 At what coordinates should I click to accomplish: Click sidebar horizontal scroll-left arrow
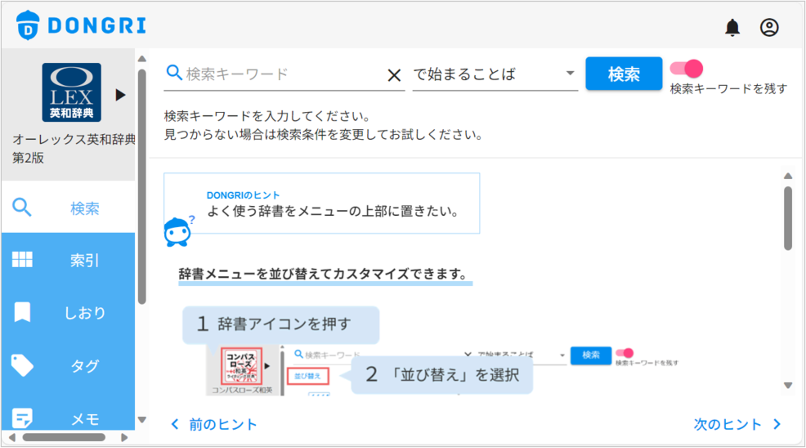tap(12, 438)
